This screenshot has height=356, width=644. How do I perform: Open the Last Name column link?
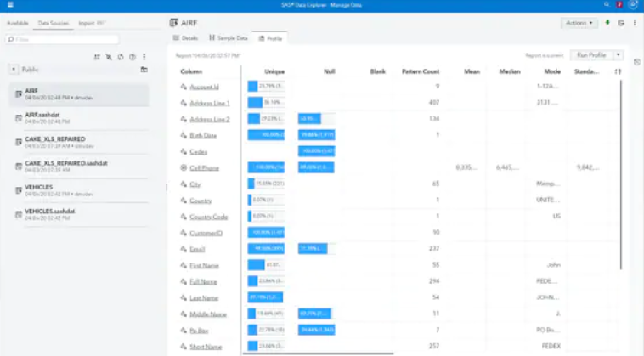(x=204, y=297)
